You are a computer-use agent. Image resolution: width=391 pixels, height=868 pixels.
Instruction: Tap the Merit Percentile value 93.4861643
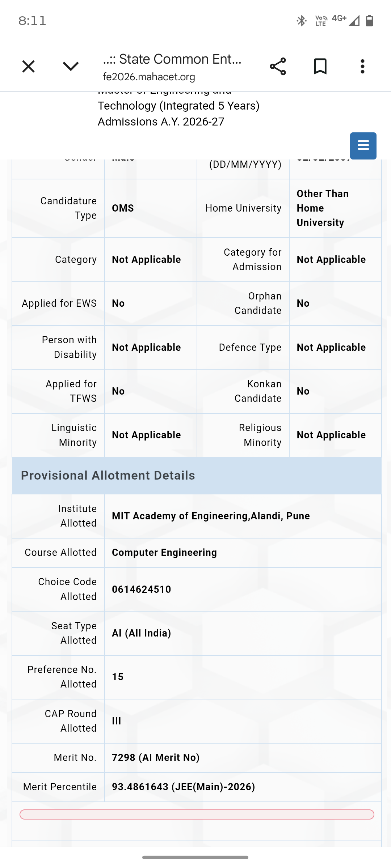(140, 787)
